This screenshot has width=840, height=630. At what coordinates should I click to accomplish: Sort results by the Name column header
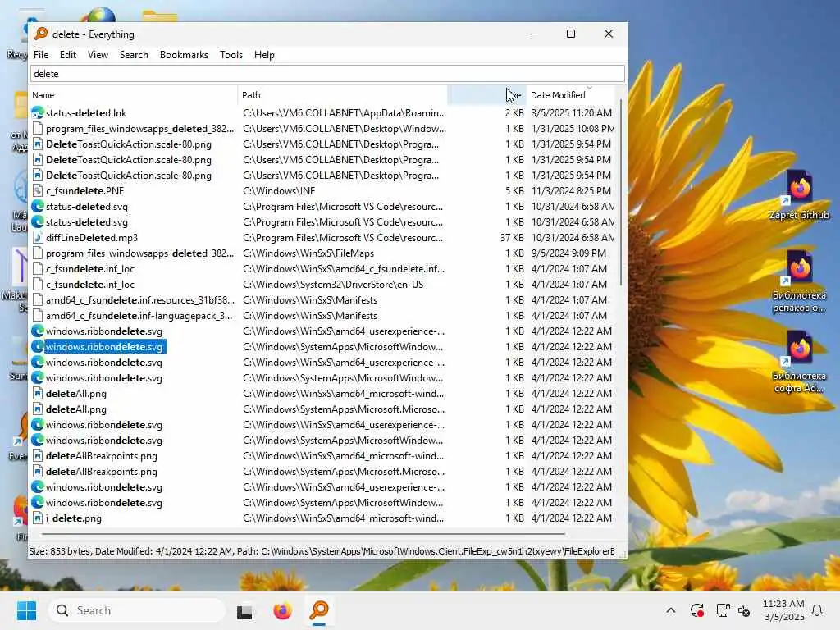134,95
